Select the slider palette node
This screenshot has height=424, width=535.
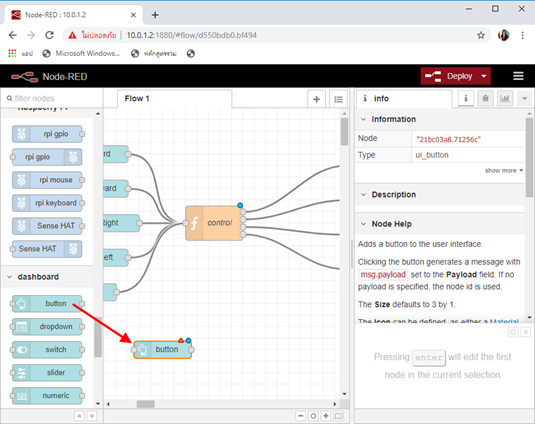[x=48, y=372]
